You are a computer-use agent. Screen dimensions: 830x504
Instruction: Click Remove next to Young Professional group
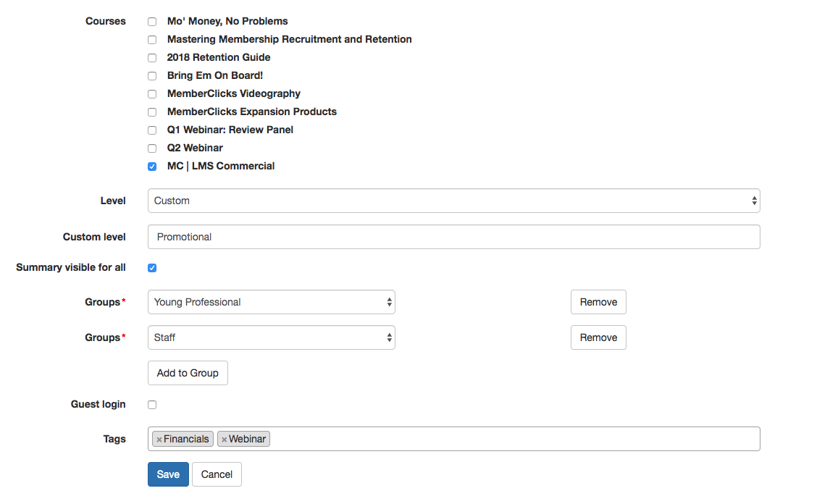click(598, 302)
